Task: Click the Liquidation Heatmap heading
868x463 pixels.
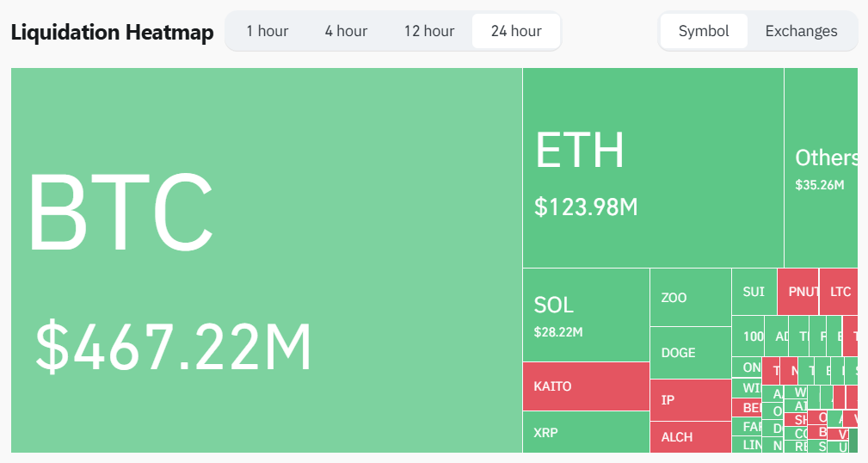Action: (112, 33)
